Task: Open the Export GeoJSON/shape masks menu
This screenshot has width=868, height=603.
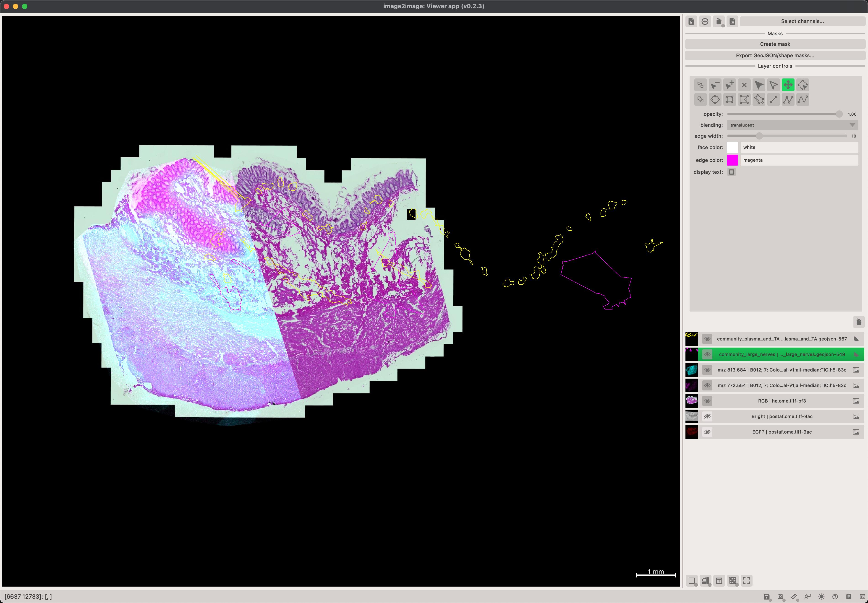Action: (775, 56)
